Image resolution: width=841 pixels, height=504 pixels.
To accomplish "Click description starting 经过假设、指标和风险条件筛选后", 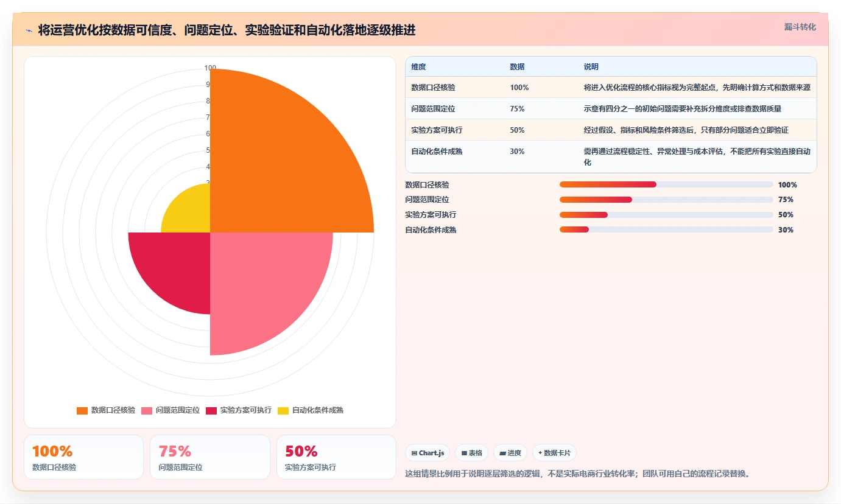I will coord(686,130).
